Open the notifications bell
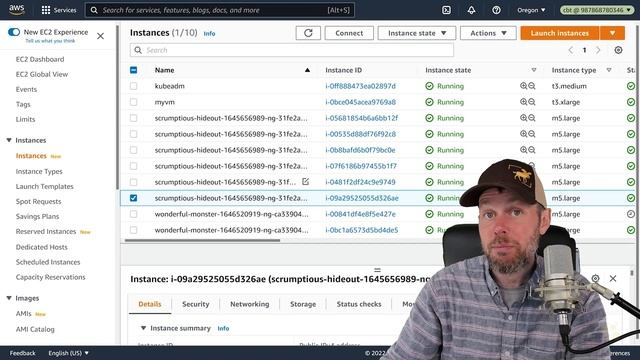The image size is (640, 360). click(x=471, y=10)
